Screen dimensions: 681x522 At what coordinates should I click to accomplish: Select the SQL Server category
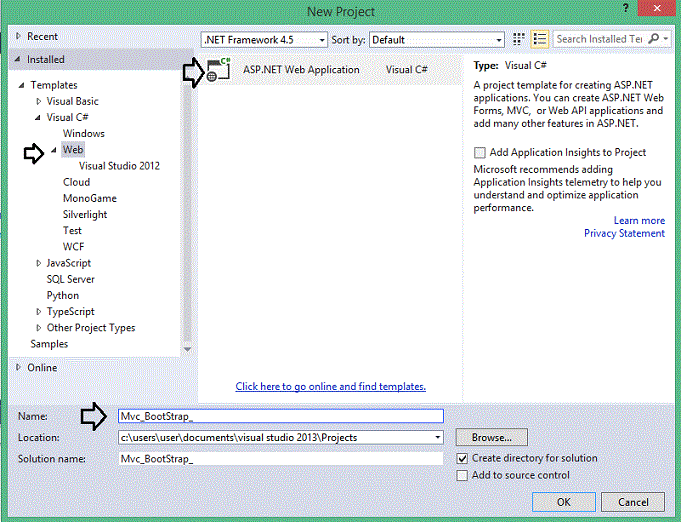click(x=70, y=279)
